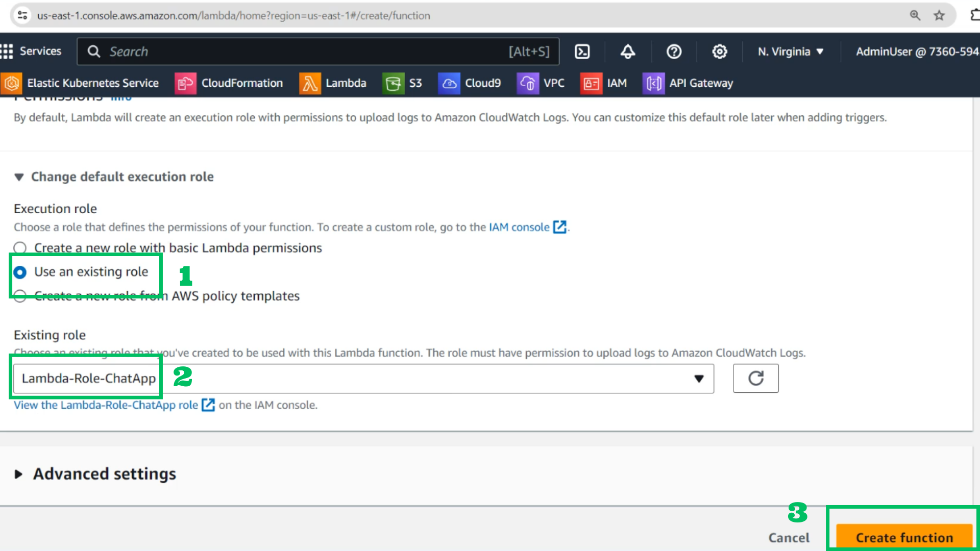The width and height of the screenshot is (980, 551).
Task: Open the Existing role dropdown
Action: coord(363,379)
